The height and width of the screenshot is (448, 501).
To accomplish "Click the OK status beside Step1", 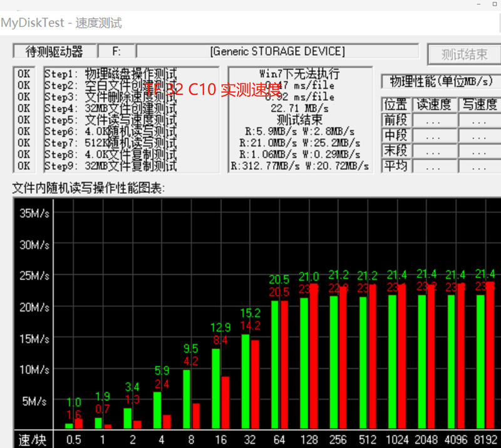I will point(24,74).
